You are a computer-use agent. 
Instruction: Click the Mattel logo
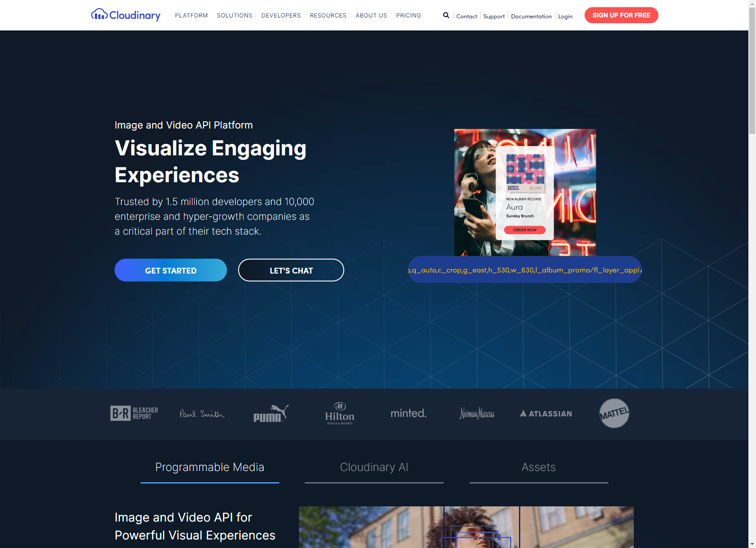coord(615,413)
